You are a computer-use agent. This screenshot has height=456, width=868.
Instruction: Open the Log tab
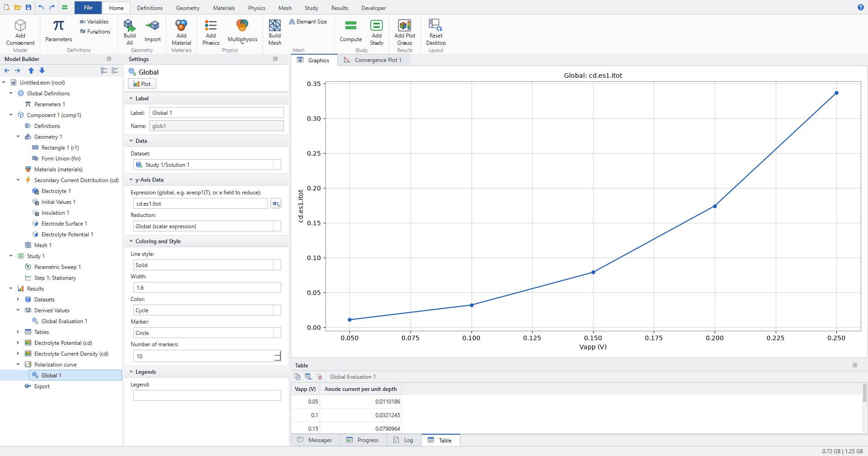click(x=403, y=440)
